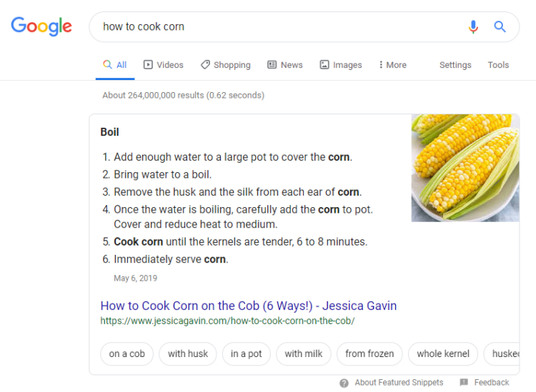Start voice search with microphone icon
536x392 pixels.
[x=473, y=27]
